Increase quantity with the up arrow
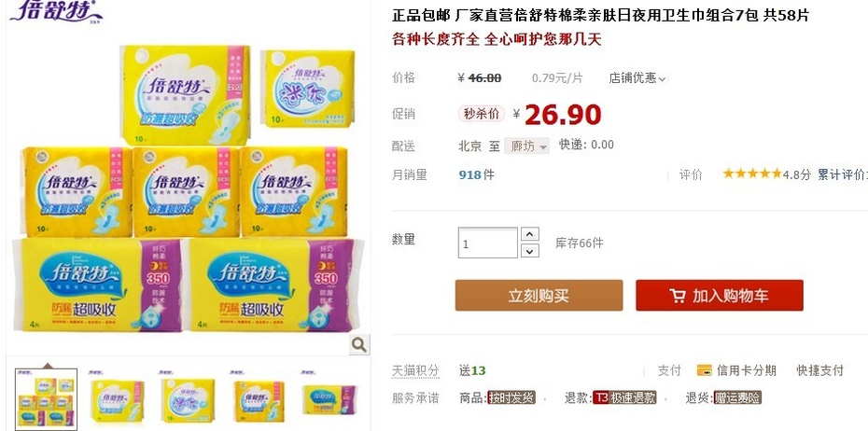The width and height of the screenshot is (868, 431). (530, 234)
